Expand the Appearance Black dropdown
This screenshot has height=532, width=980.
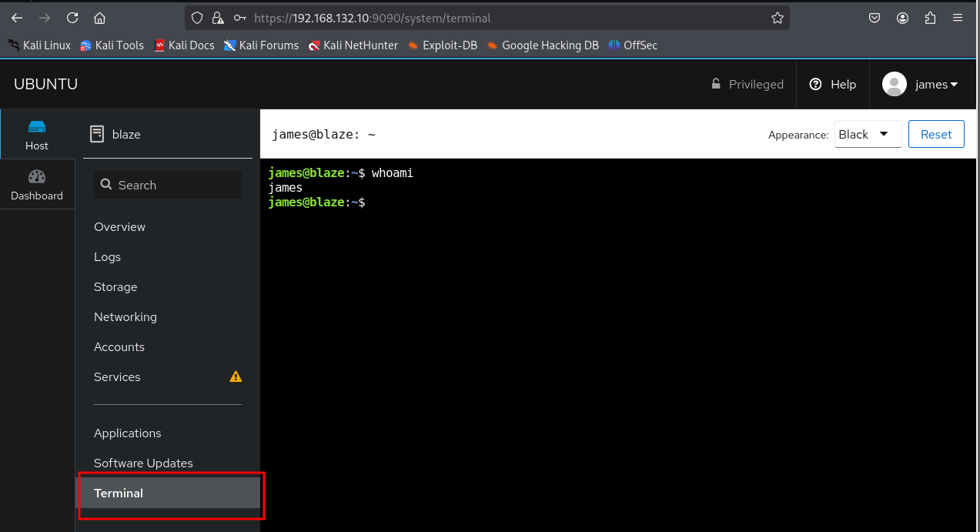[x=868, y=134]
